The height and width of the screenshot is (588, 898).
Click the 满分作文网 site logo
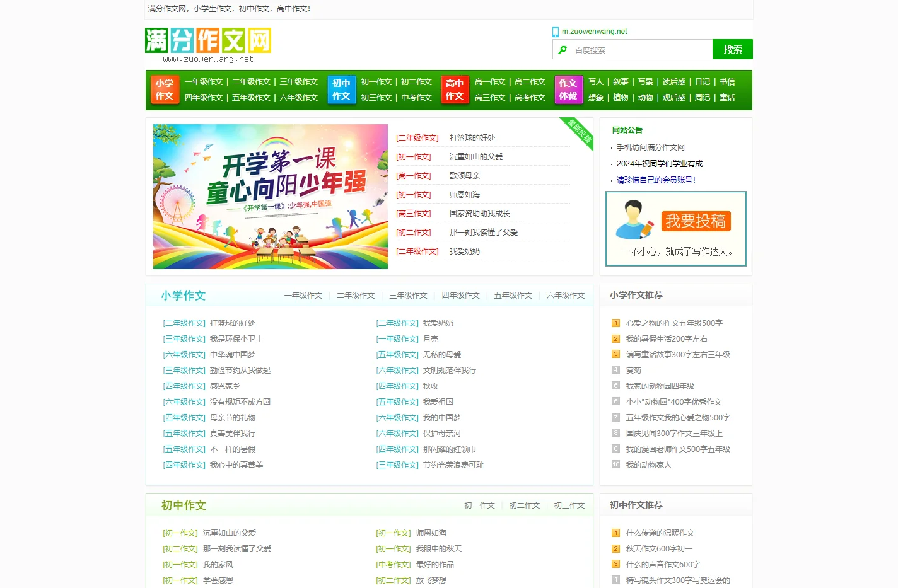208,45
